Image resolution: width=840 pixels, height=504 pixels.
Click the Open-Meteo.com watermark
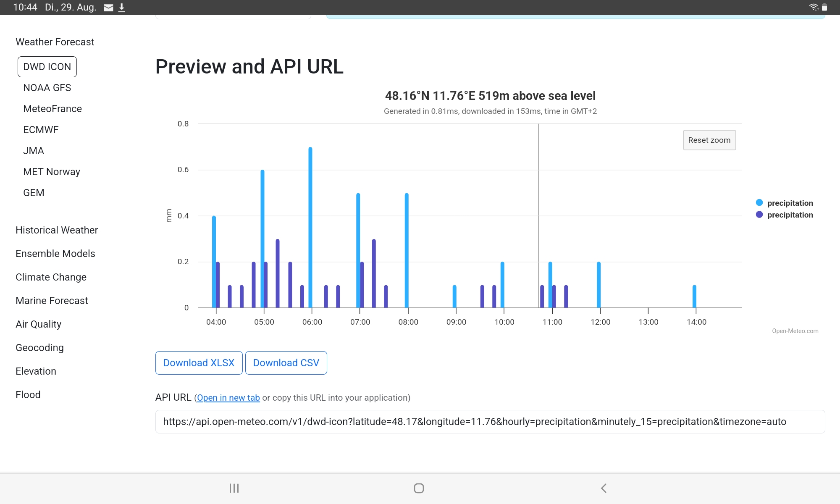tap(795, 331)
